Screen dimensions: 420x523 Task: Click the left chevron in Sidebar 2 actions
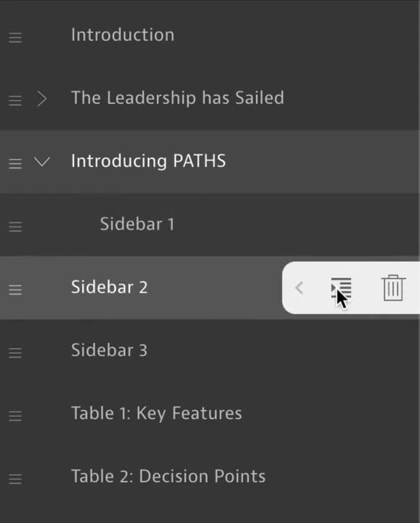(x=299, y=288)
